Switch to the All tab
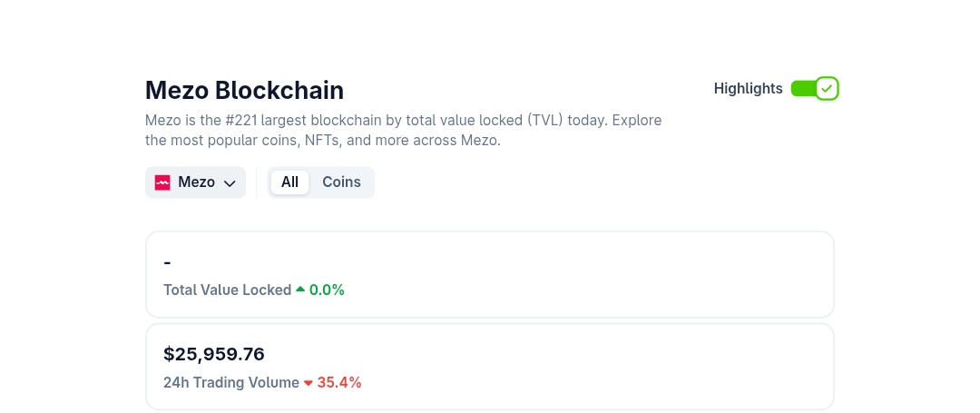This screenshot has height=413, width=980. tap(289, 182)
